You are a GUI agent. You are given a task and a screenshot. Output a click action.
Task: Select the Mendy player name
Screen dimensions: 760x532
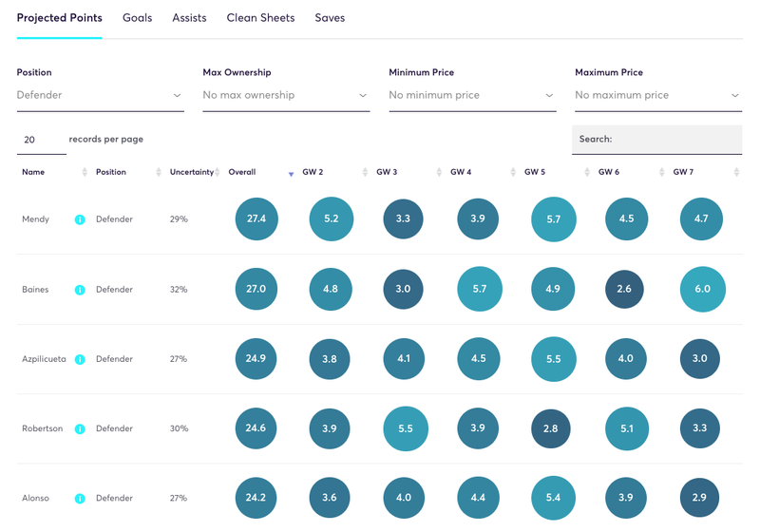pos(35,219)
